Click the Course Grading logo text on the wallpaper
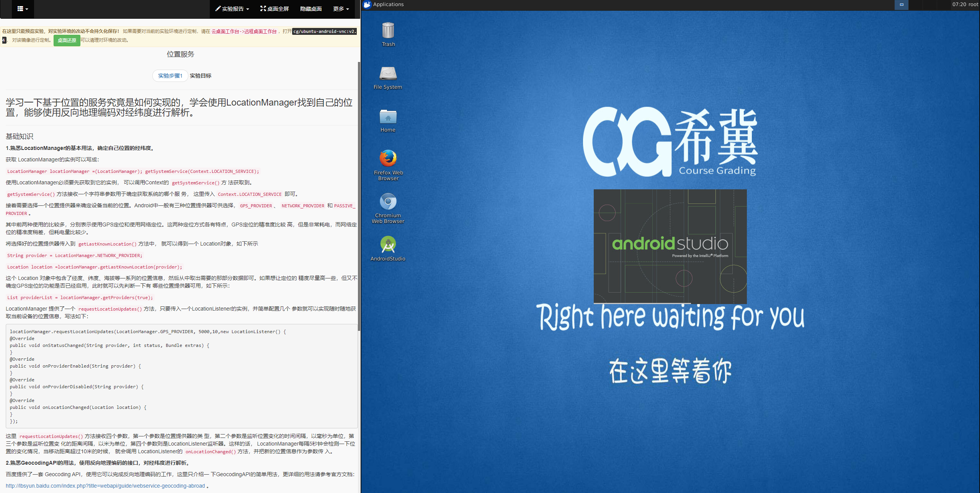This screenshot has width=980, height=493. [717, 171]
